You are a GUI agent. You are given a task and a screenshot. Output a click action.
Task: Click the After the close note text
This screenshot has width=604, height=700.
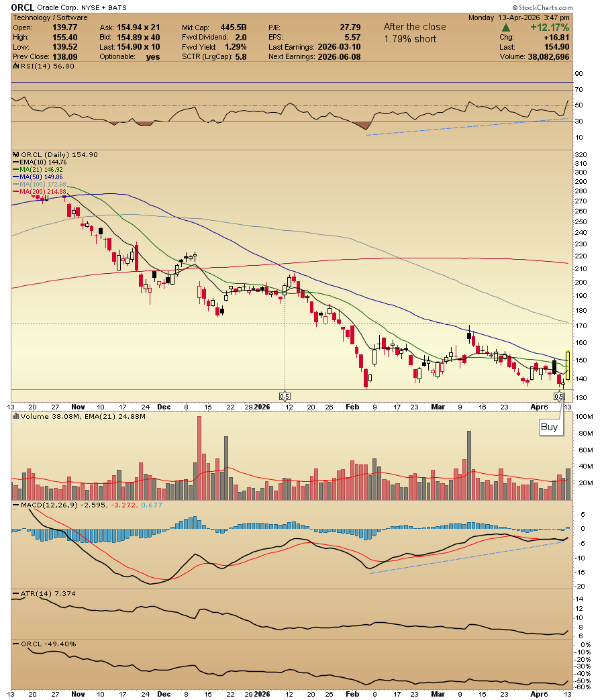click(x=415, y=27)
